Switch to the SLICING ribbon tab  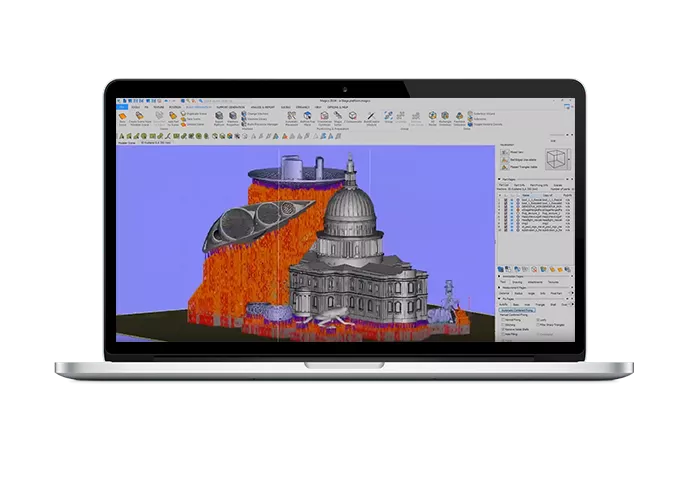[x=286, y=107]
